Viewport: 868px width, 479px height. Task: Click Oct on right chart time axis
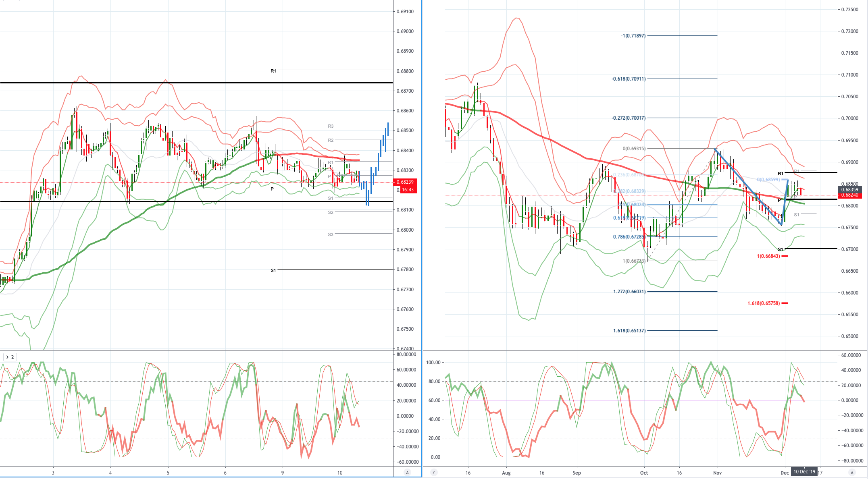(x=644, y=473)
